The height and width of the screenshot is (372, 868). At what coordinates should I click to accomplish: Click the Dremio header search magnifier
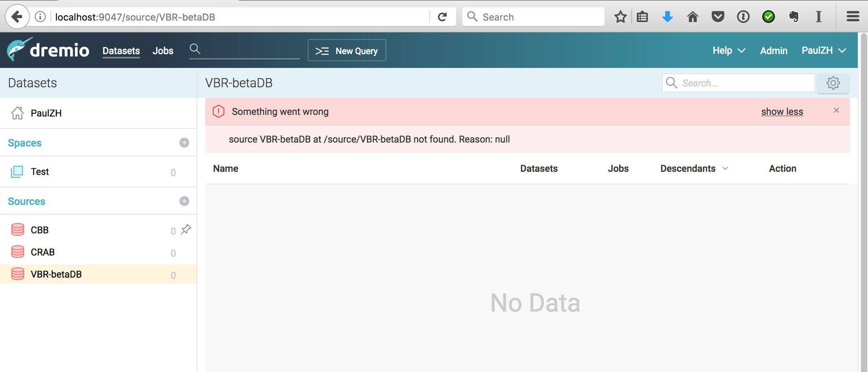[x=195, y=49]
